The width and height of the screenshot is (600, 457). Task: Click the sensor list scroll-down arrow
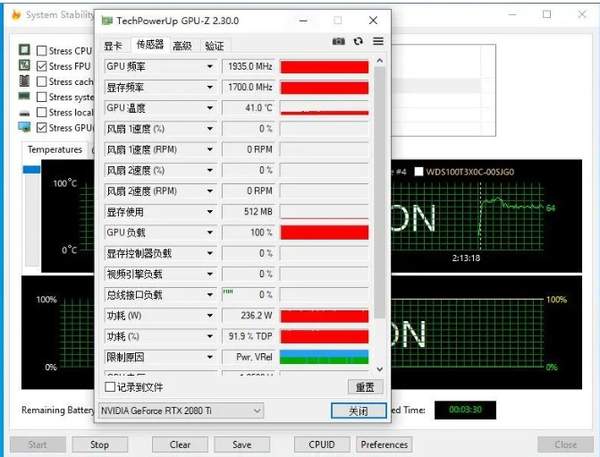coord(380,369)
